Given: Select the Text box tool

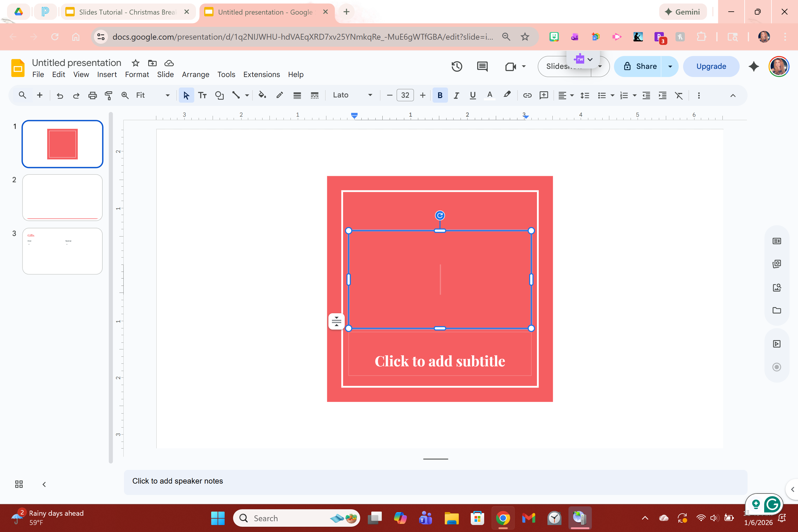Looking at the screenshot, I should click(x=202, y=95).
